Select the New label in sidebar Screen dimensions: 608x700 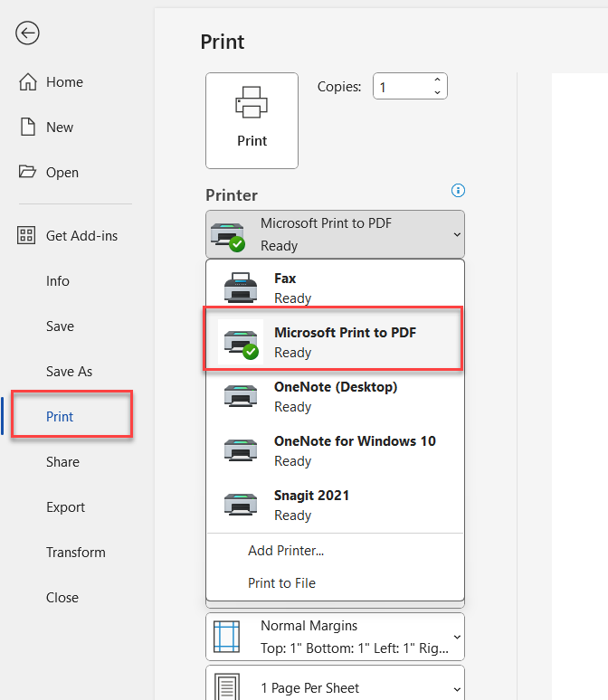(60, 128)
